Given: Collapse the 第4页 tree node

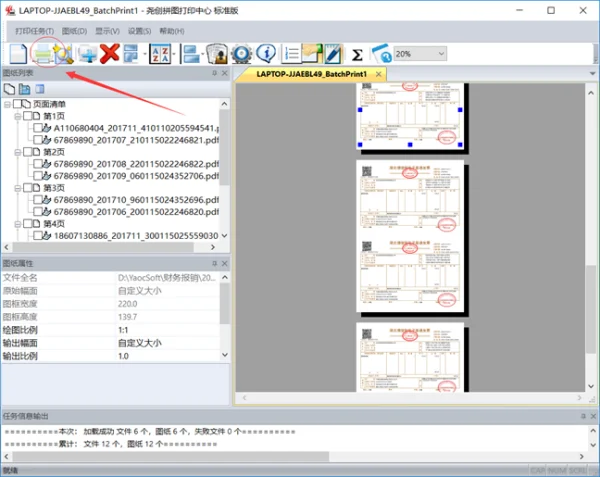Looking at the screenshot, I should click(x=17, y=224).
